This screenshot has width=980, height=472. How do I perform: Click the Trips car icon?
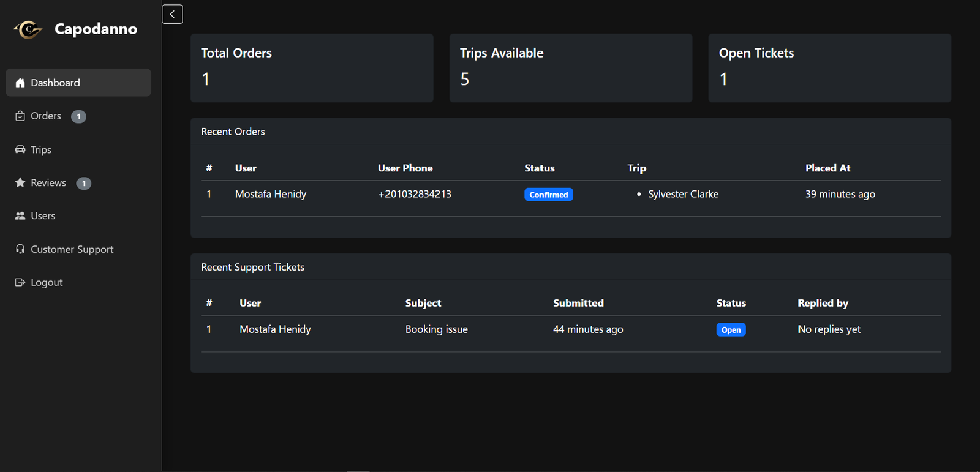click(x=20, y=149)
